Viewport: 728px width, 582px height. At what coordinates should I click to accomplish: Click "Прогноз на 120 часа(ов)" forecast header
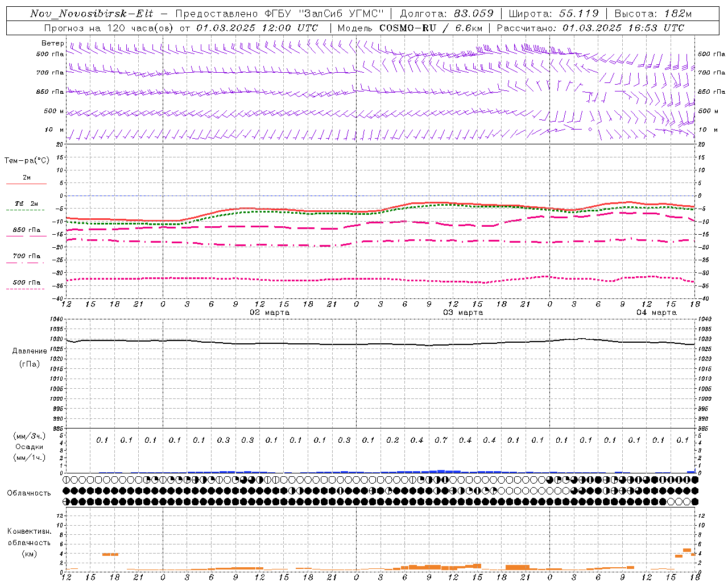point(110,28)
